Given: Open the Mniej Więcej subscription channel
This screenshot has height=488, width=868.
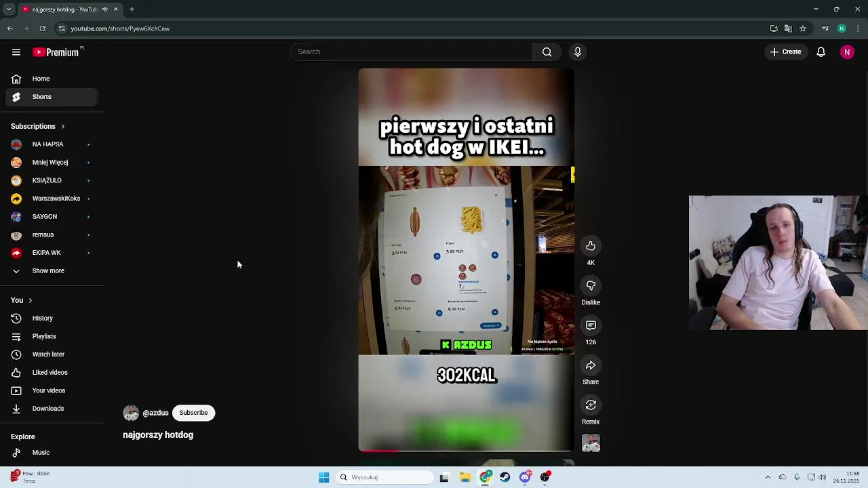Looking at the screenshot, I should [x=52, y=163].
